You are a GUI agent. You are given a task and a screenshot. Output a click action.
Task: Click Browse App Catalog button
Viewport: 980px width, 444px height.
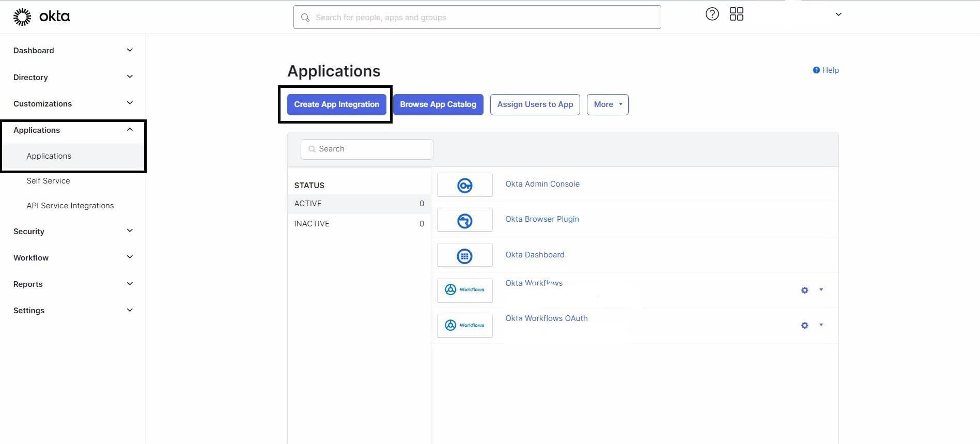438,104
